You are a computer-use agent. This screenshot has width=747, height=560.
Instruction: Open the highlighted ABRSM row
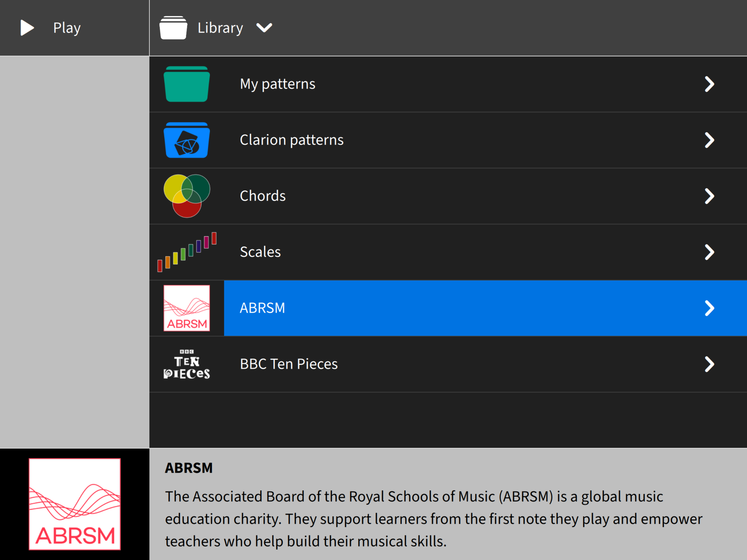448,308
